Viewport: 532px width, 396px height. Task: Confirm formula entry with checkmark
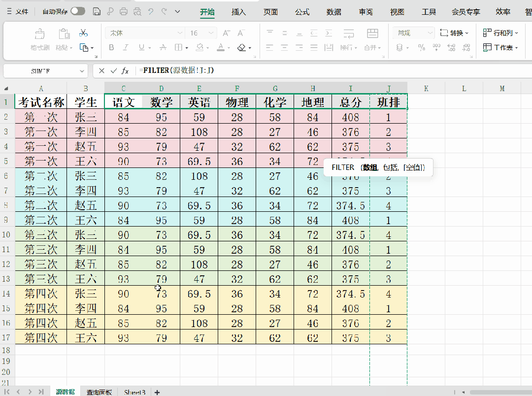tap(114, 70)
